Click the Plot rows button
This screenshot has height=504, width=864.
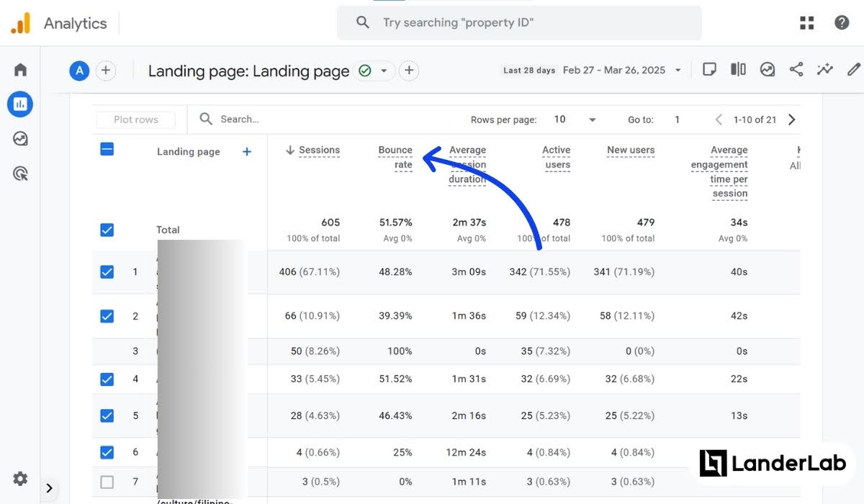click(x=136, y=120)
